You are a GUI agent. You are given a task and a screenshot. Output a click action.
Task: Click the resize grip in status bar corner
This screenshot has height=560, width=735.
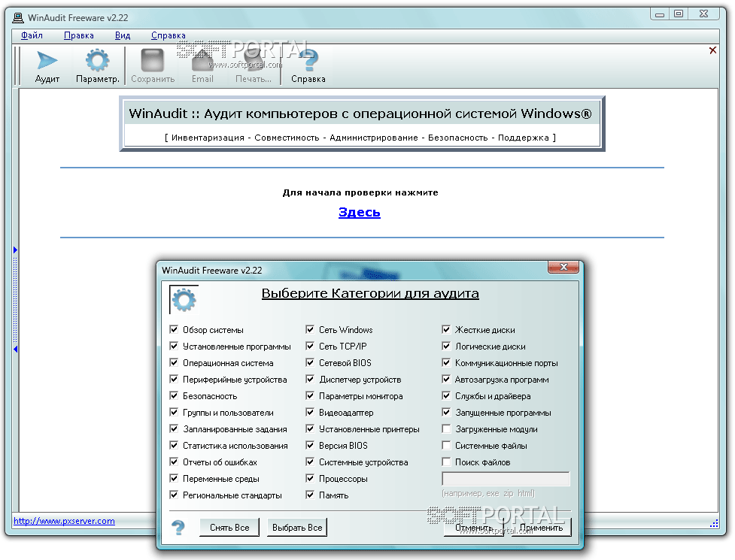714,523
